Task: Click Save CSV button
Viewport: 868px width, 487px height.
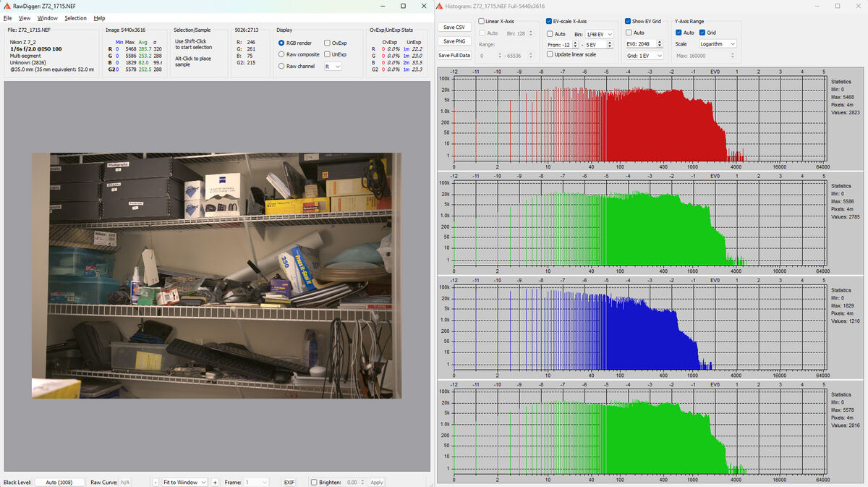Action: point(454,27)
